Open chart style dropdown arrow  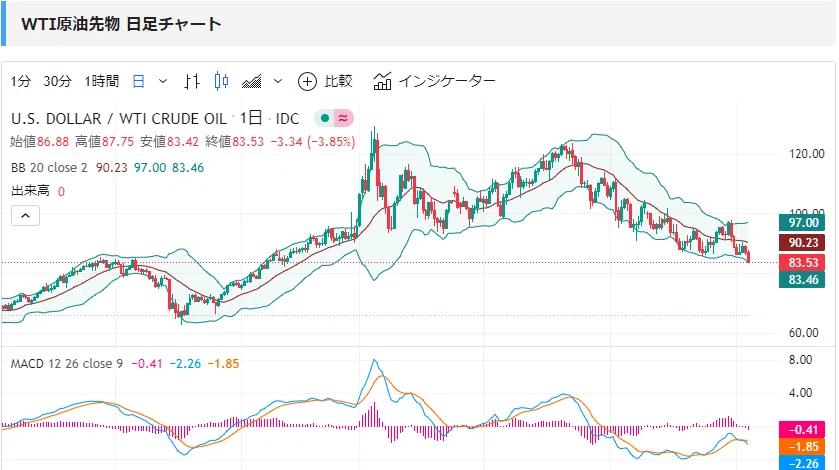pos(278,81)
